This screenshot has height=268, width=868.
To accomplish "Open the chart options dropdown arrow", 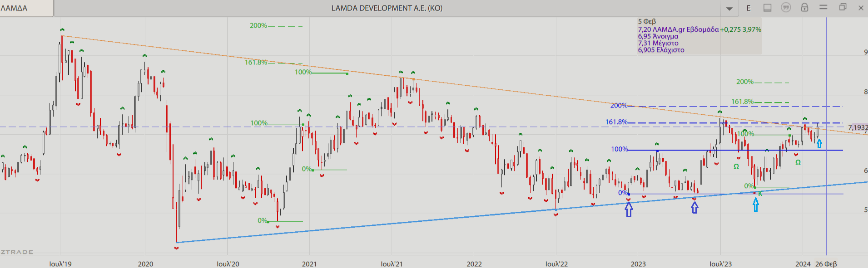I will 729,8.
